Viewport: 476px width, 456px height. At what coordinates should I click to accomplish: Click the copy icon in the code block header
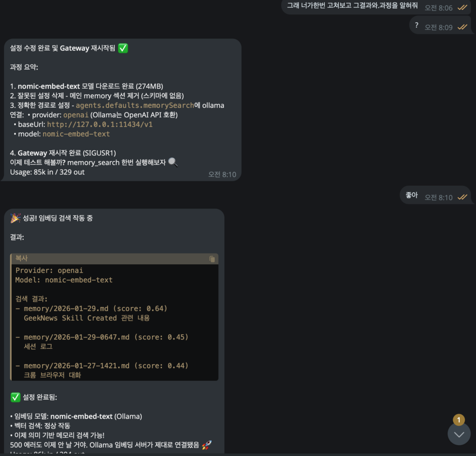[x=212, y=259]
